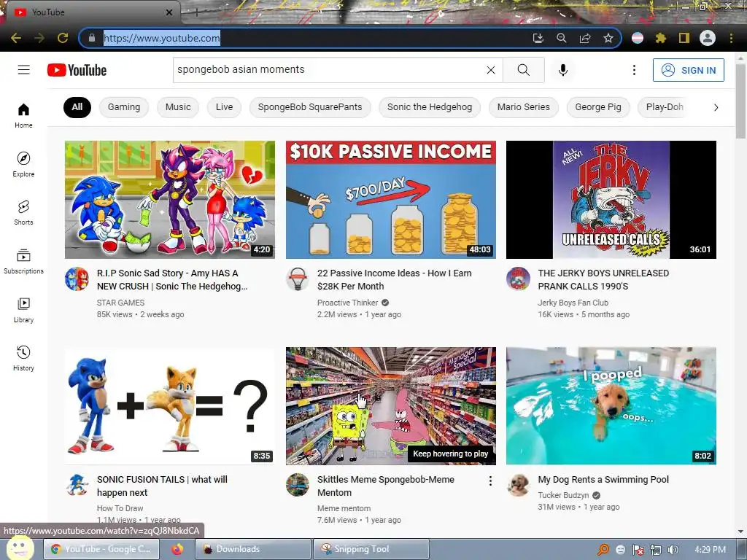Open Chrome three-dot menu
This screenshot has width=747, height=560.
pos(731,38)
